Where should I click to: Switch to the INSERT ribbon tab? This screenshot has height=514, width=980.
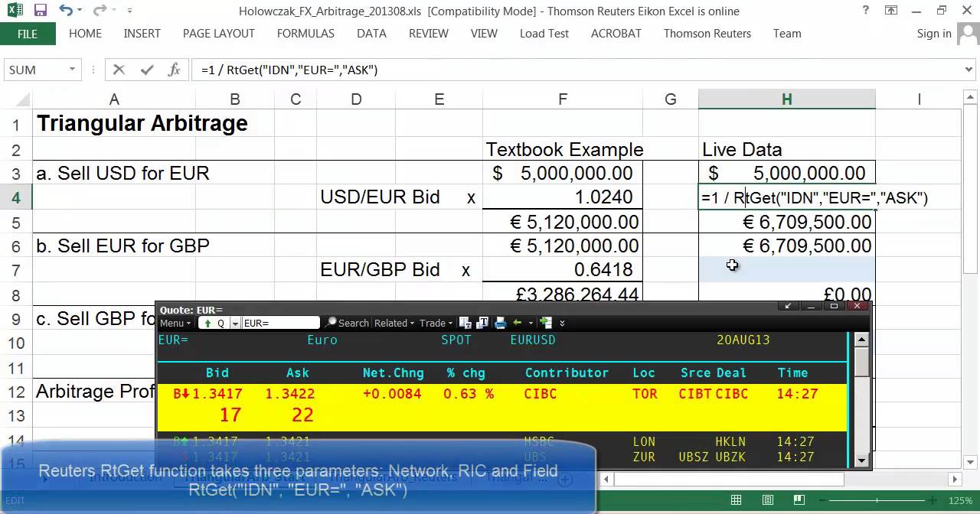pos(142,34)
